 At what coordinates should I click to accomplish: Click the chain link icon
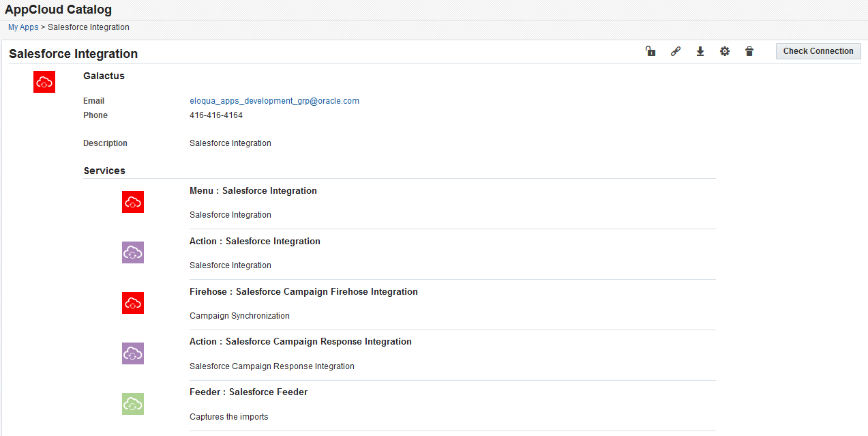676,51
